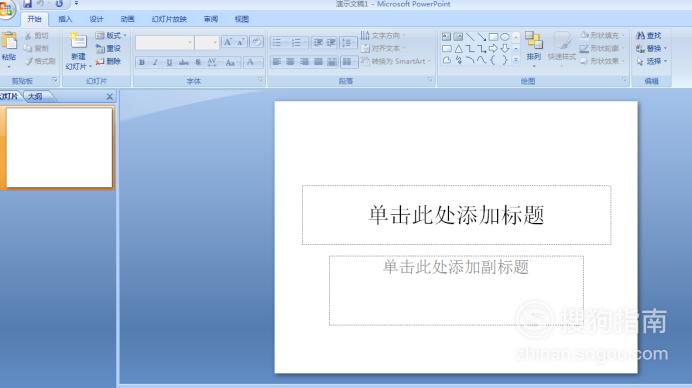The image size is (692, 388).
Task: Click the 查找 find button
Action: point(649,35)
